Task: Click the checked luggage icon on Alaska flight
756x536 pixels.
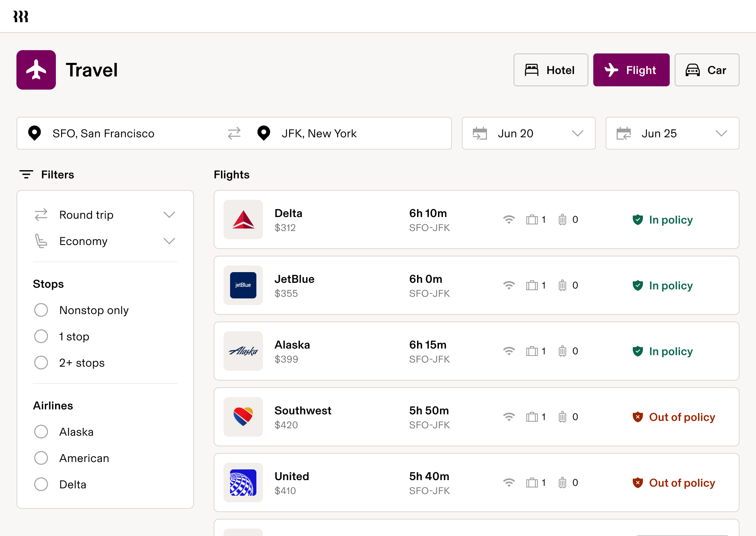Action: pos(562,351)
